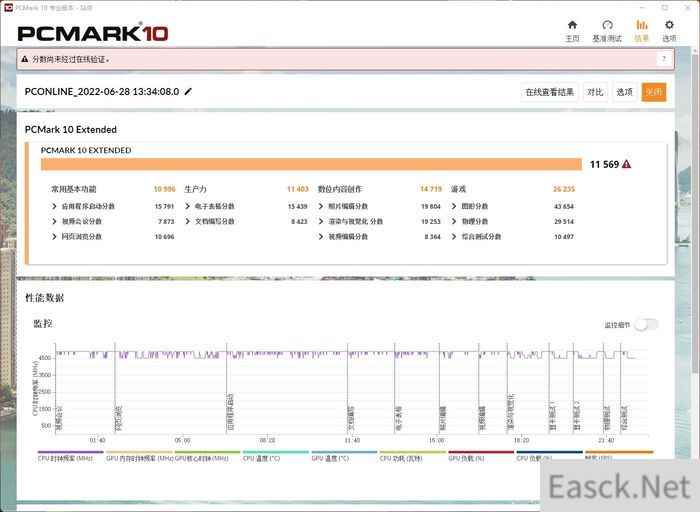This screenshot has width=700, height=512.
Task: Click the warning triangle beside score 11 569
Action: (x=626, y=164)
